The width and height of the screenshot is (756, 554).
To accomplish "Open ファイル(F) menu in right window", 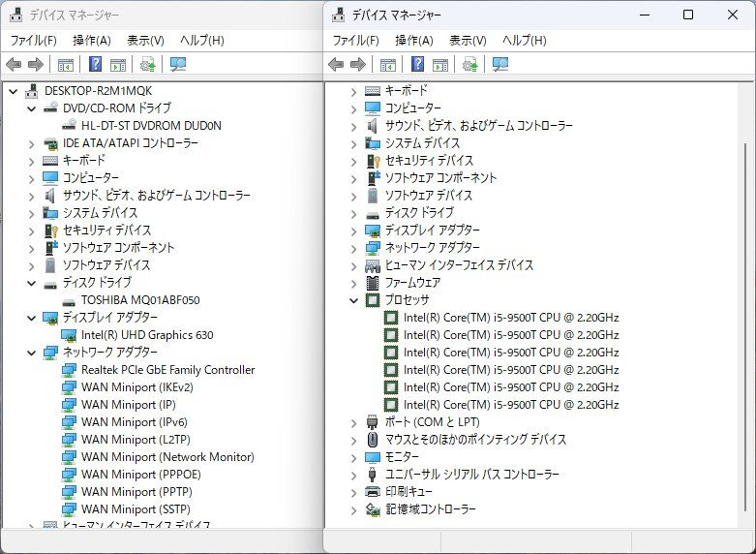I will tap(356, 40).
